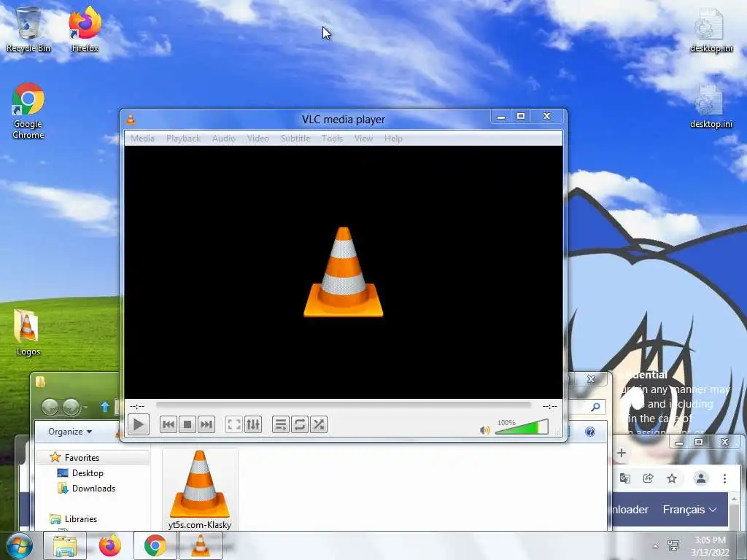Open the Media menu
Screen dimensions: 747x560
142,139
